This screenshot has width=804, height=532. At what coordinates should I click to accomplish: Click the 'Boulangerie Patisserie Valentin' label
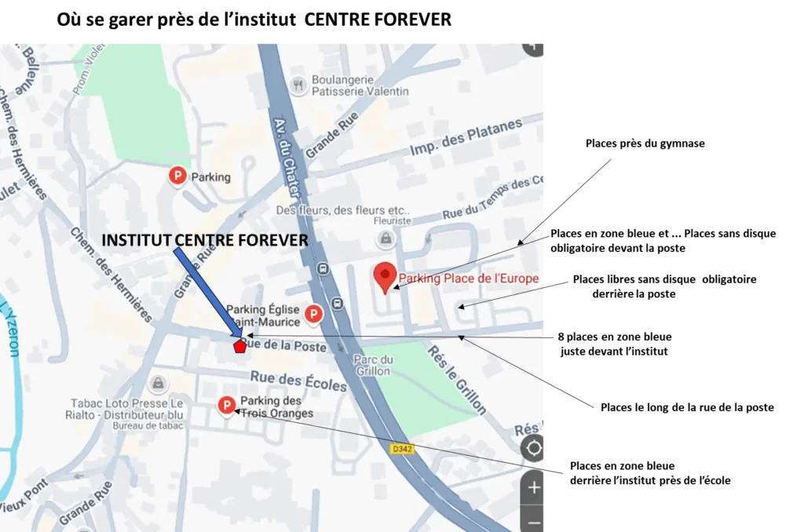point(360,86)
